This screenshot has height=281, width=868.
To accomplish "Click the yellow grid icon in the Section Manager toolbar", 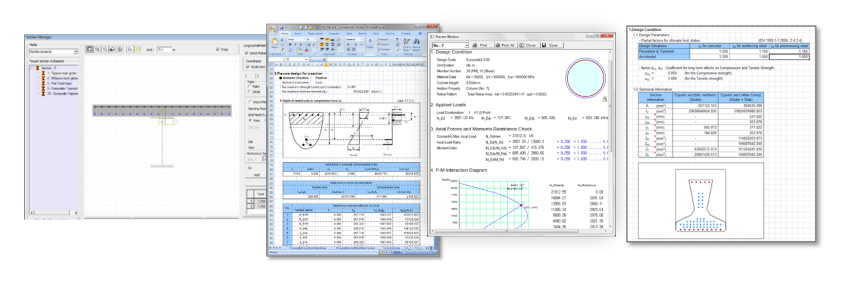I will [x=138, y=49].
